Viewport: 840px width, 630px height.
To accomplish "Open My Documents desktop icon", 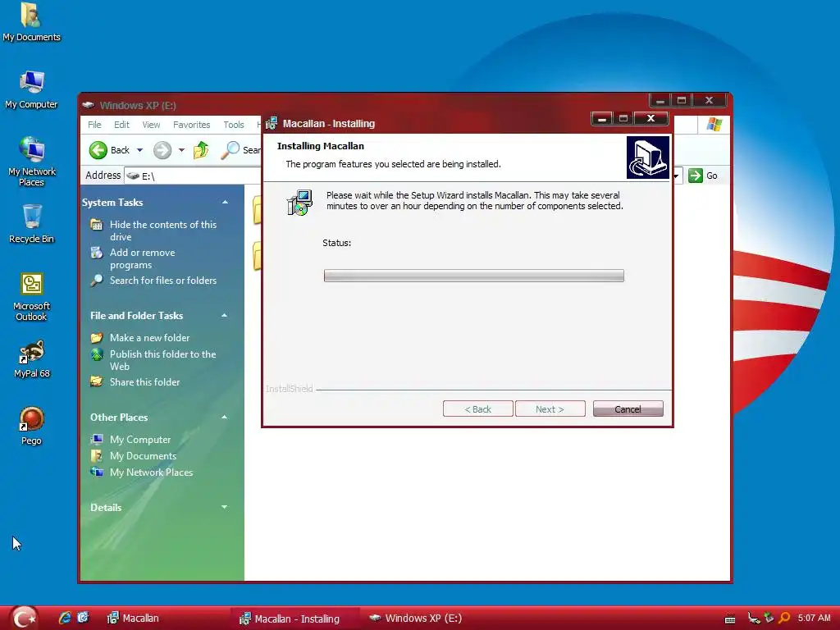I will point(31,21).
